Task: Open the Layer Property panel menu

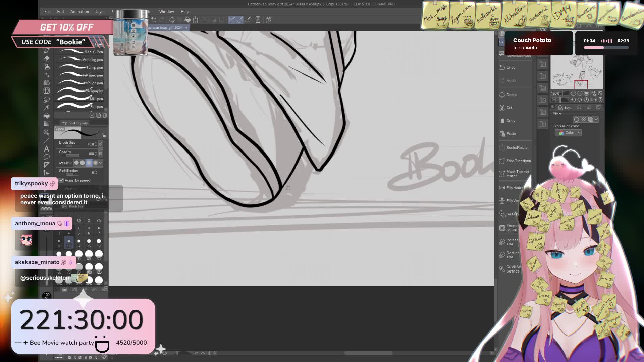Action: (x=553, y=107)
